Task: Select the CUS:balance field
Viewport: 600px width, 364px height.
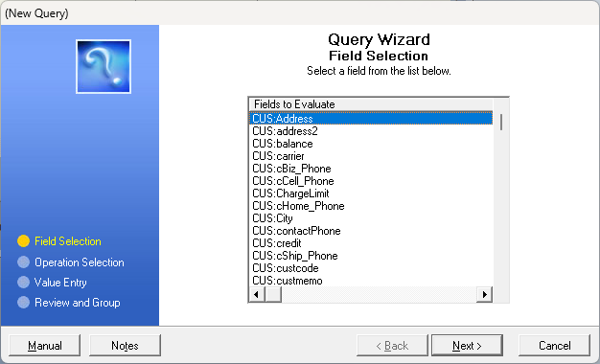Action: tap(371, 144)
